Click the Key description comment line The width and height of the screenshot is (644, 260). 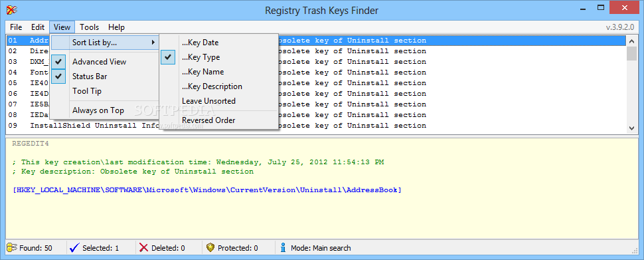pos(133,172)
